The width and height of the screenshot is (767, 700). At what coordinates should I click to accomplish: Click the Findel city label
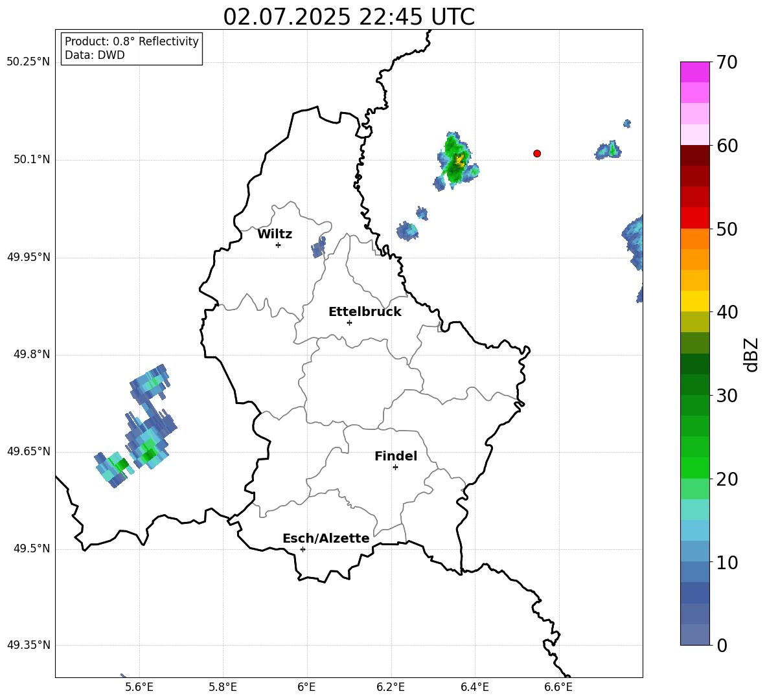coord(396,456)
